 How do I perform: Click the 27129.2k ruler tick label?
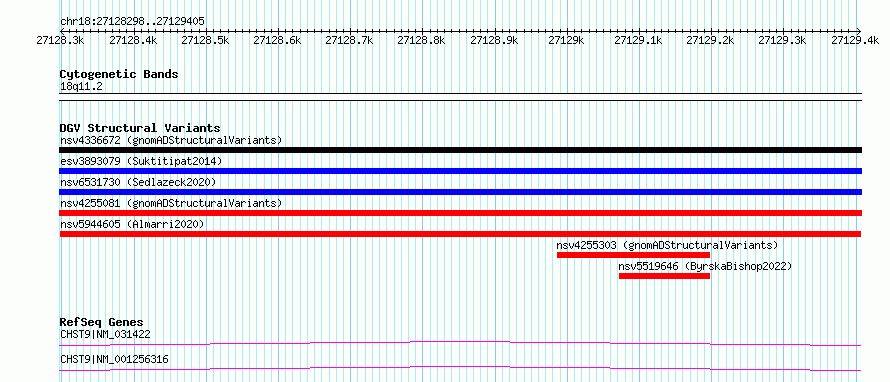point(711,40)
